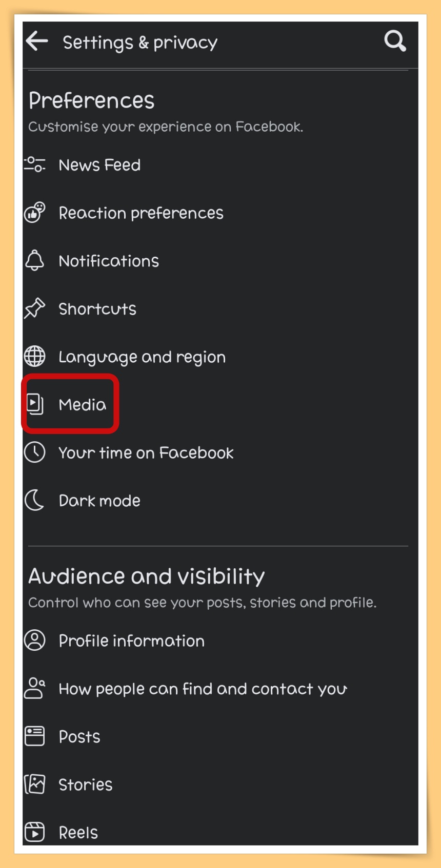This screenshot has width=441, height=868.
Task: Tap the clock icon for time on Facebook
Action: tap(34, 452)
